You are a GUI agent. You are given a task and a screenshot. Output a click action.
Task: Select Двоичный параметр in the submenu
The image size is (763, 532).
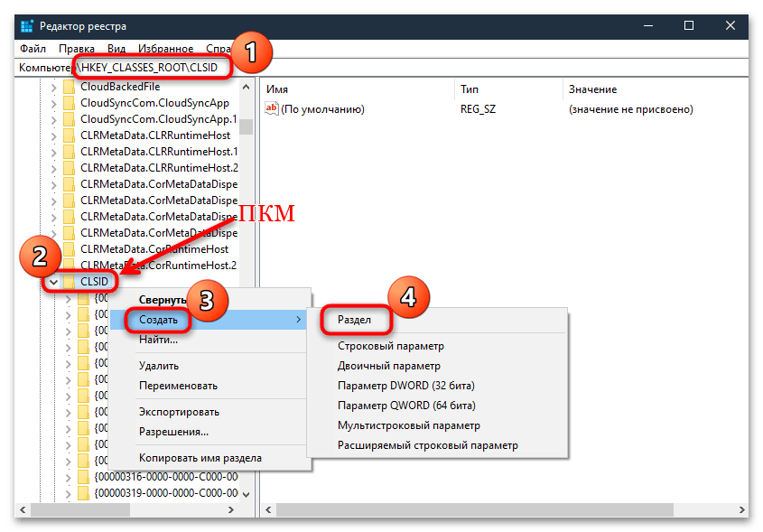click(x=389, y=366)
